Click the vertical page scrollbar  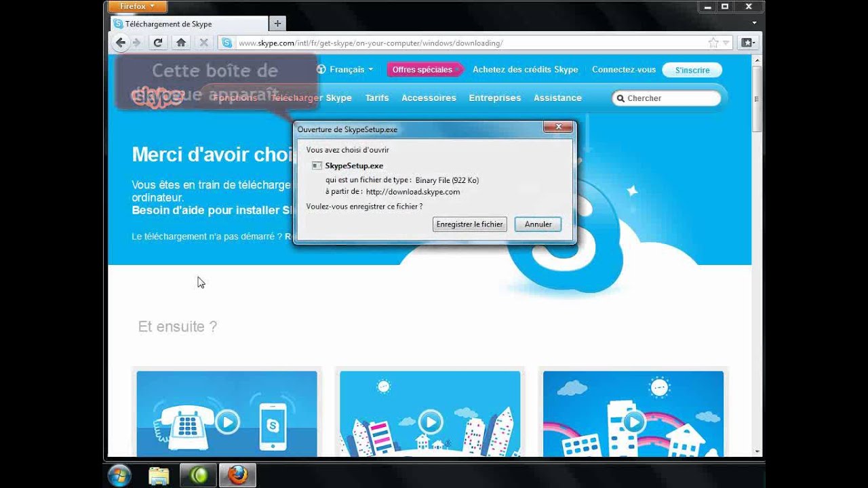point(757,98)
